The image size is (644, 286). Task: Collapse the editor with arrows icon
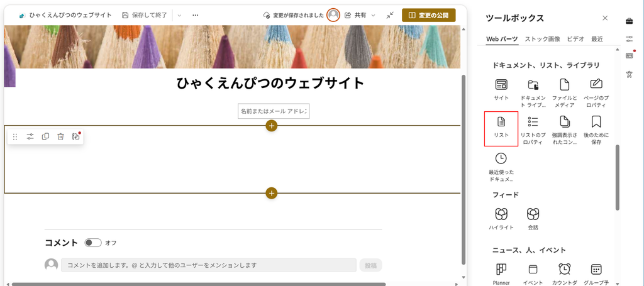coord(390,15)
